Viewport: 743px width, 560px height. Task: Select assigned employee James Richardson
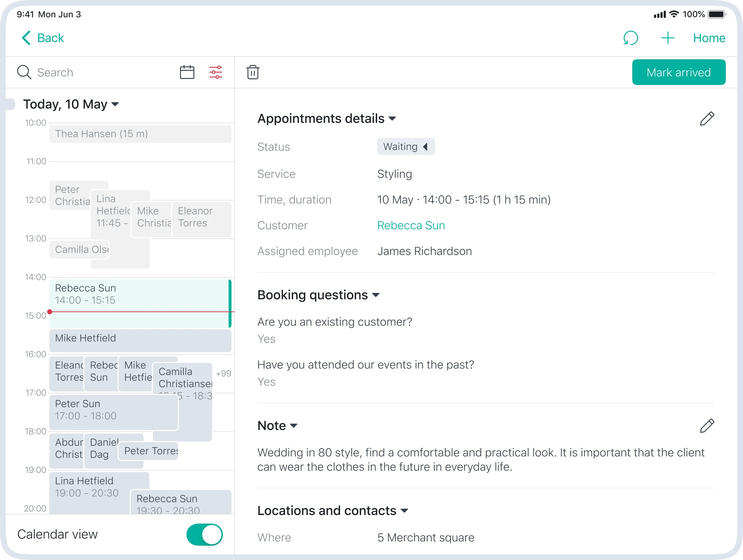(x=424, y=251)
